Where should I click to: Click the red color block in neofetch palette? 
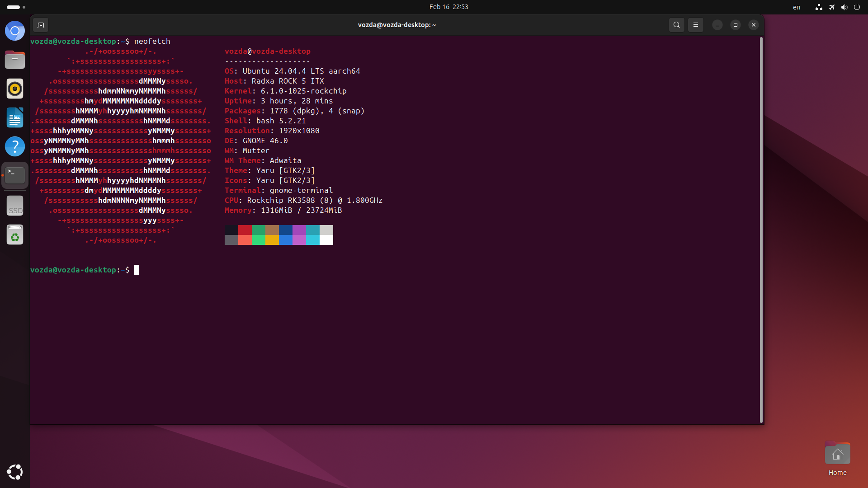click(245, 230)
